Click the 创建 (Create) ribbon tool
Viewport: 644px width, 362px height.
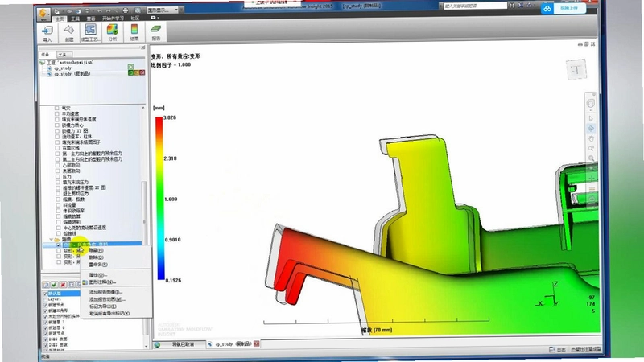(68, 32)
